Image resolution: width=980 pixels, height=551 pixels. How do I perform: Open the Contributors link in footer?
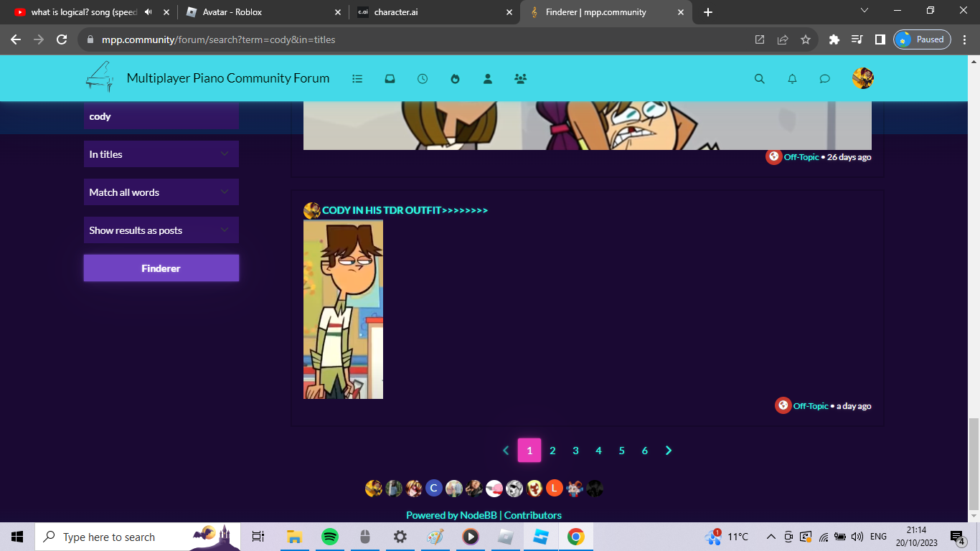click(x=533, y=515)
